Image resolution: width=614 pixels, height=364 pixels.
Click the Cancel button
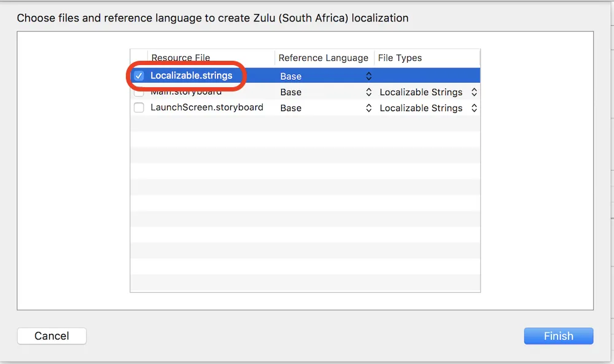pos(52,336)
